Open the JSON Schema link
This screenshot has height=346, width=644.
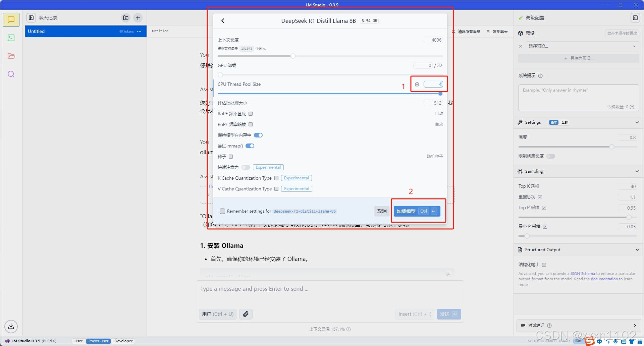coord(583,274)
